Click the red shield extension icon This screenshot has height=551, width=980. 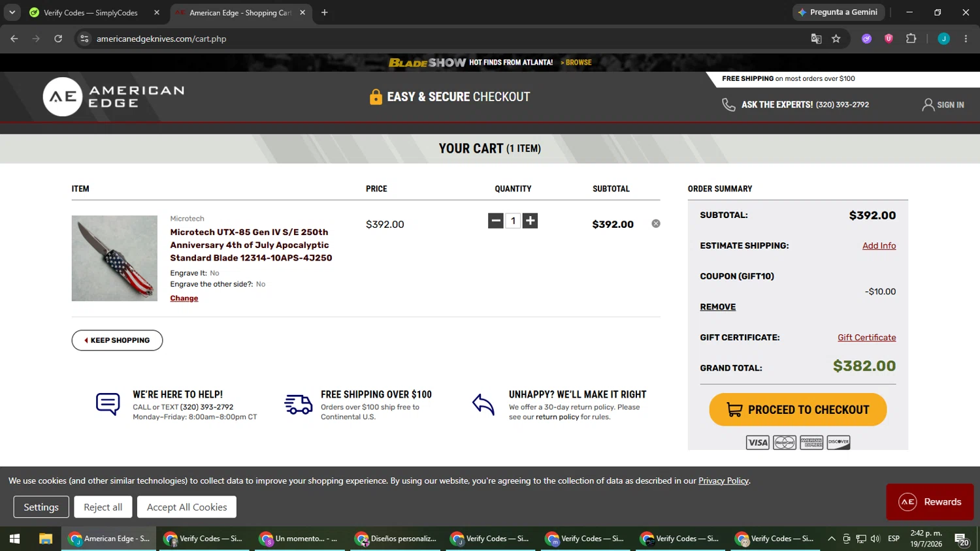click(889, 39)
